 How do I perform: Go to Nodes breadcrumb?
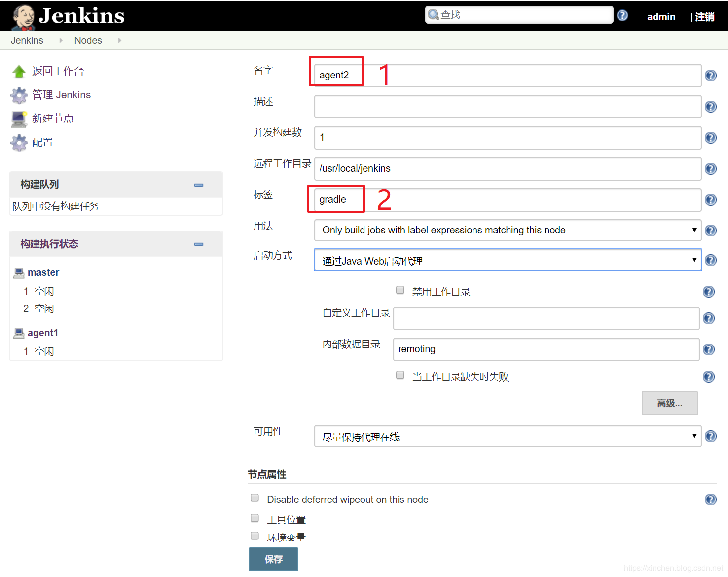click(x=88, y=40)
